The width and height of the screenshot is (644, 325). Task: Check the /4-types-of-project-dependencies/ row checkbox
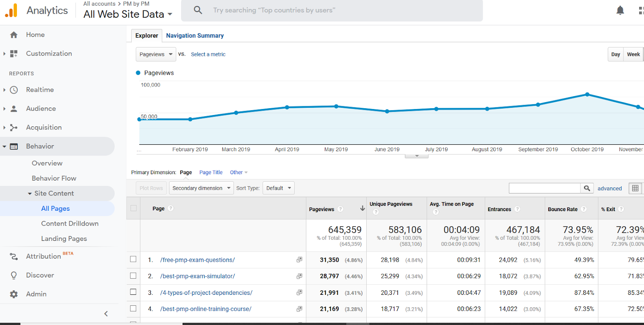(x=133, y=292)
